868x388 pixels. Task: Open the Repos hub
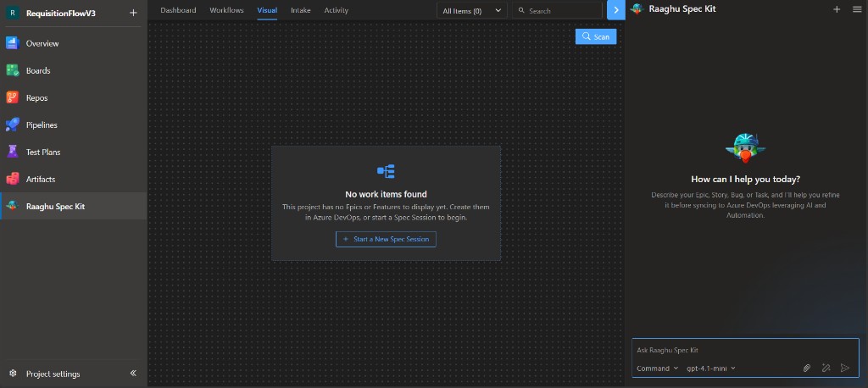coord(73,97)
